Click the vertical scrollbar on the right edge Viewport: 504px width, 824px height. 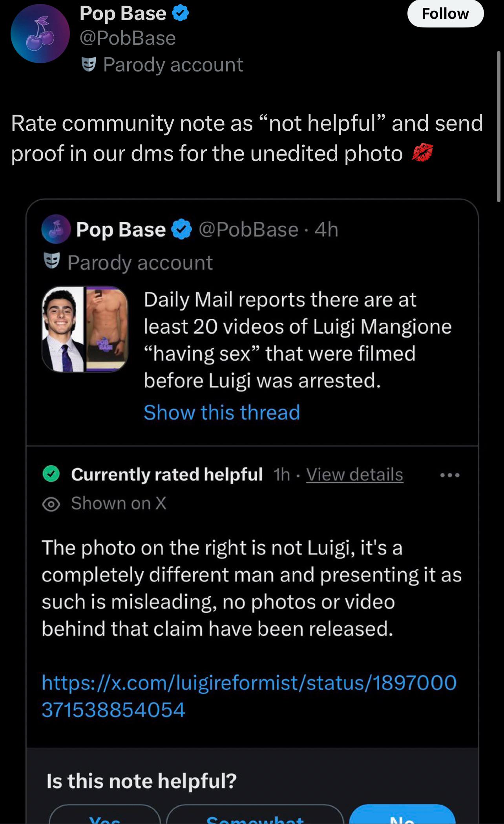[x=499, y=126]
